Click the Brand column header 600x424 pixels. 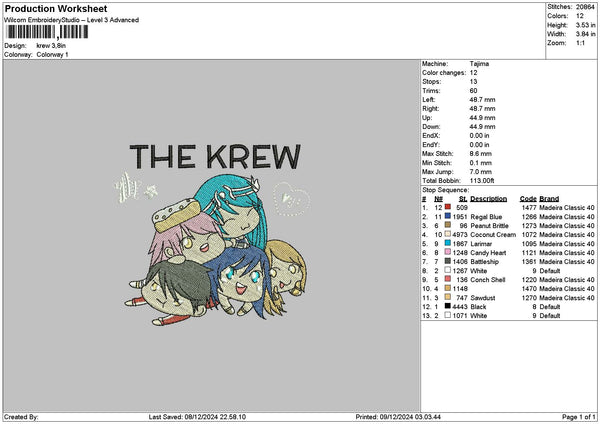click(549, 199)
